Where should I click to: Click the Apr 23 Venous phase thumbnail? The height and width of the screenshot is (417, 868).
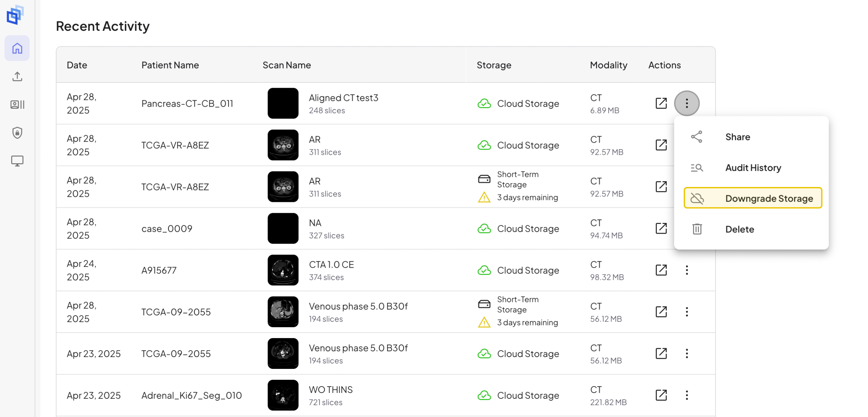(283, 353)
